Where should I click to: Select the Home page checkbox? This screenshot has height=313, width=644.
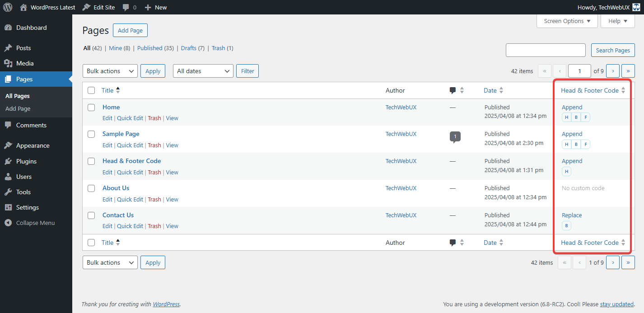click(91, 107)
